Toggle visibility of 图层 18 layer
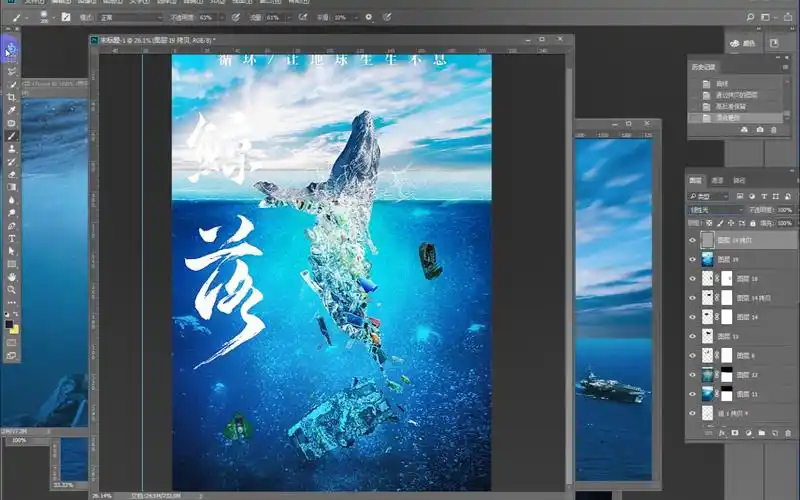The height and width of the screenshot is (500, 800). tap(693, 278)
